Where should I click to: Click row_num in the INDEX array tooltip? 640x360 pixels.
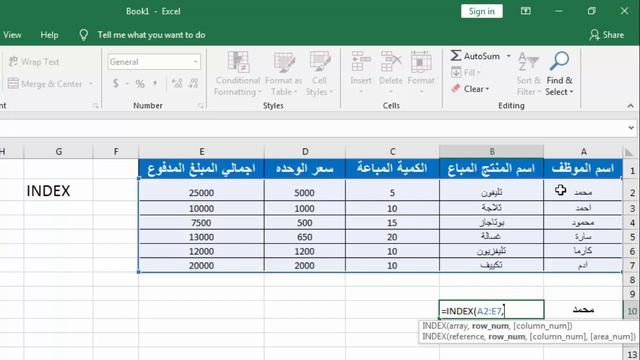pyautogui.click(x=490, y=326)
